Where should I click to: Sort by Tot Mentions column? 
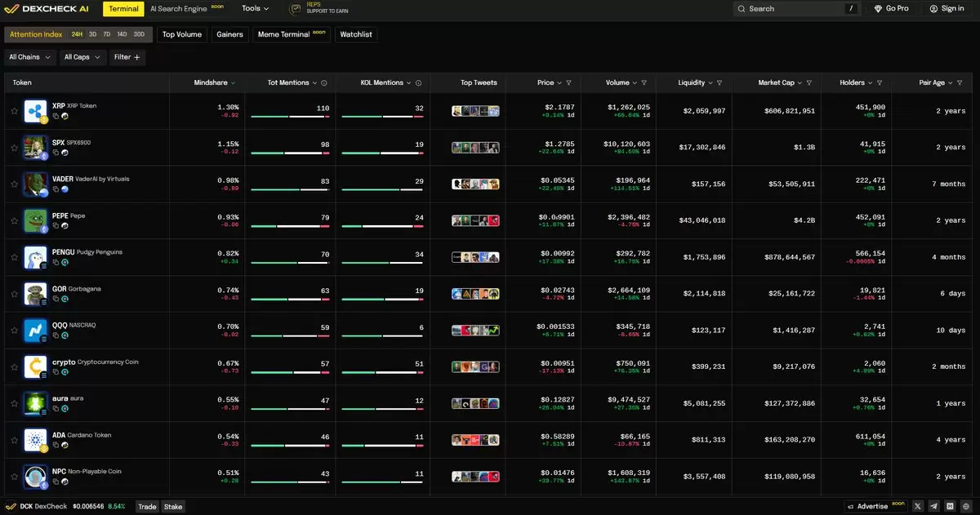(x=292, y=83)
